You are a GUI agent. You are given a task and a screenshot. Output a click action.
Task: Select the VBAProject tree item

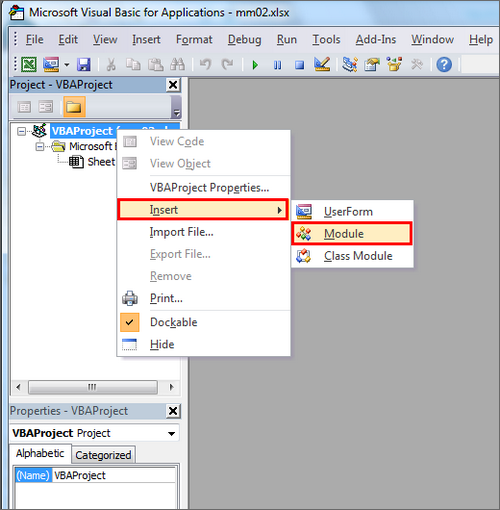(82, 131)
